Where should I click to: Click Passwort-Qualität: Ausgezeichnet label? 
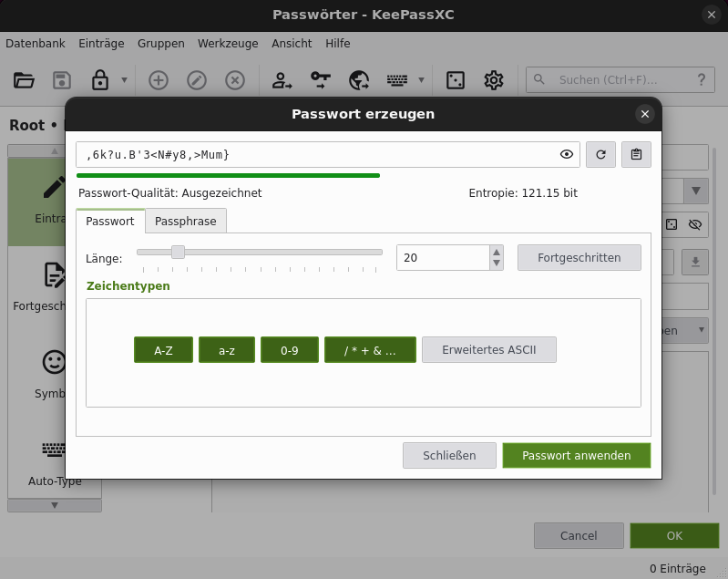[170, 193]
